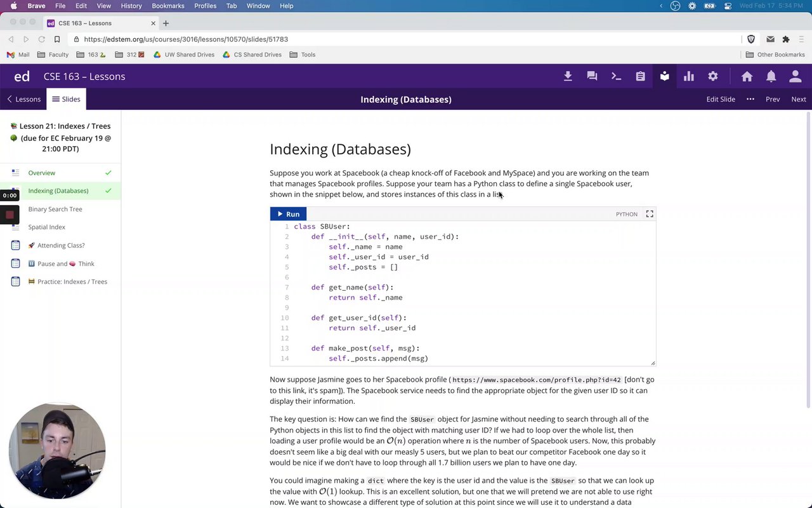Image resolution: width=812 pixels, height=508 pixels.
Task: Open the user account icon
Action: coord(795,76)
